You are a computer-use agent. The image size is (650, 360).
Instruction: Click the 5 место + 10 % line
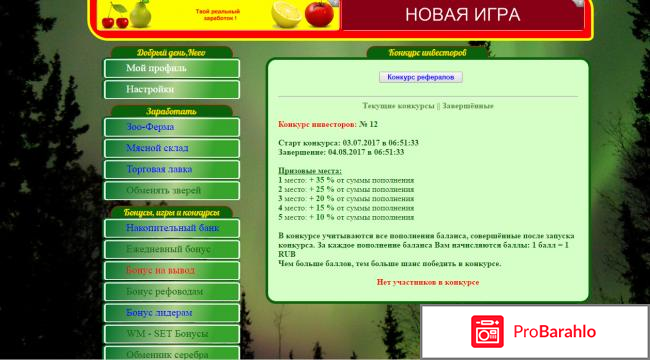(x=346, y=217)
